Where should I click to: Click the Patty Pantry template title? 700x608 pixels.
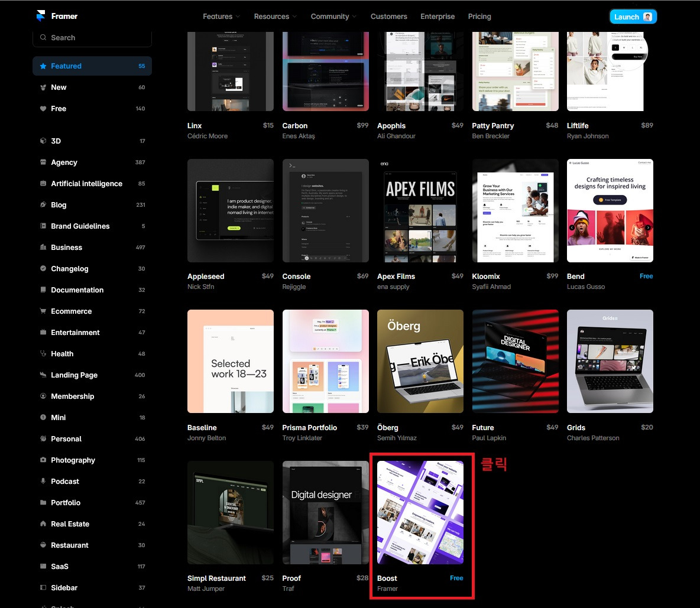(493, 126)
